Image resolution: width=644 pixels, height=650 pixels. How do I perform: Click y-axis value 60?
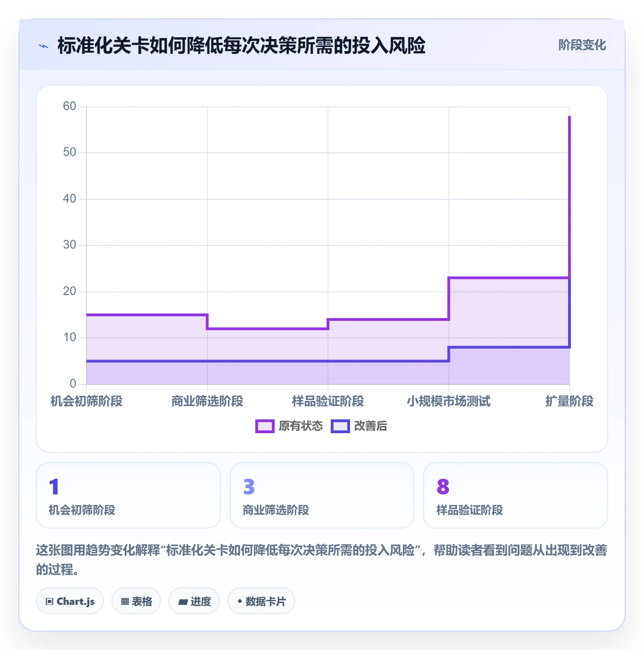click(69, 106)
